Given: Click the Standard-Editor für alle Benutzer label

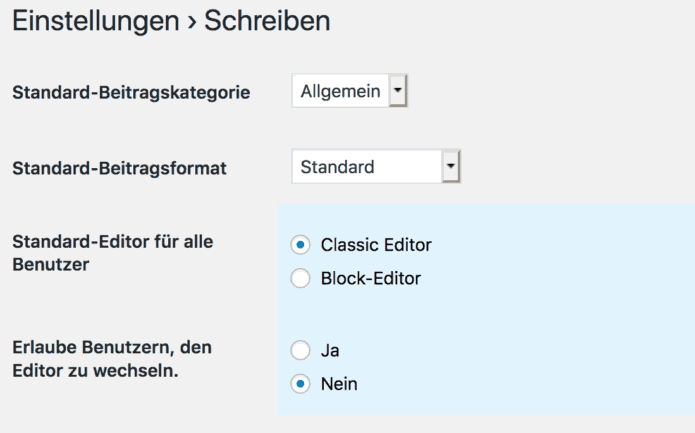Looking at the screenshot, I should tap(112, 254).
